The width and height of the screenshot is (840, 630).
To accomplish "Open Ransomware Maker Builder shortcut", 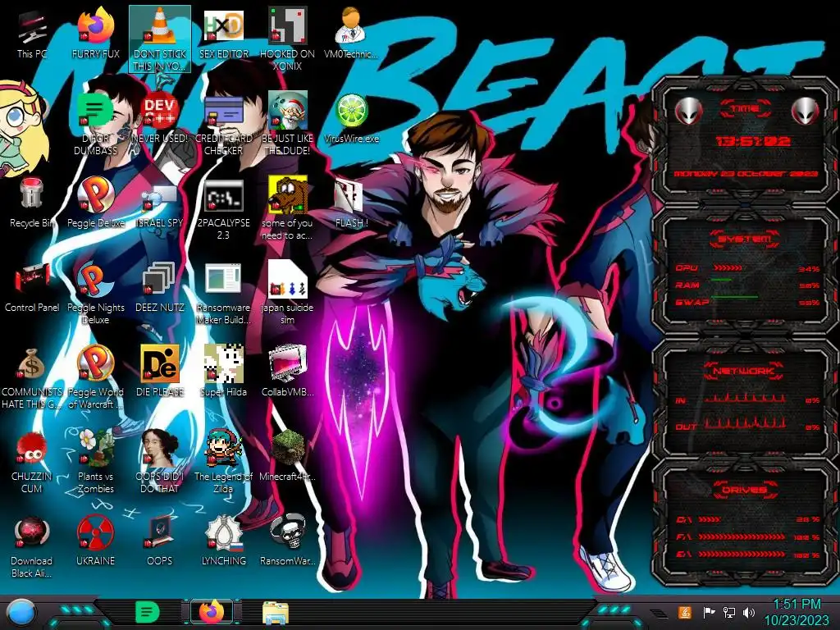I will pyautogui.click(x=223, y=294).
